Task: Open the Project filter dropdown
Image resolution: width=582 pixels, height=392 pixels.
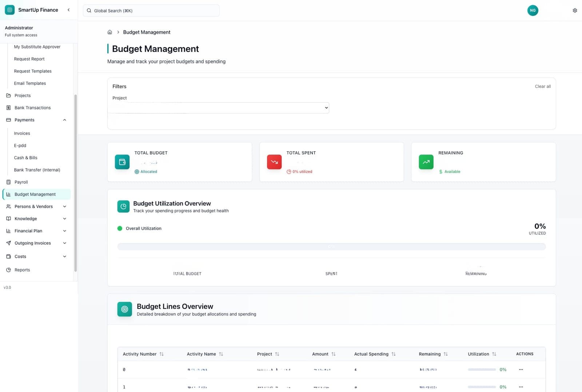Action: [218, 108]
